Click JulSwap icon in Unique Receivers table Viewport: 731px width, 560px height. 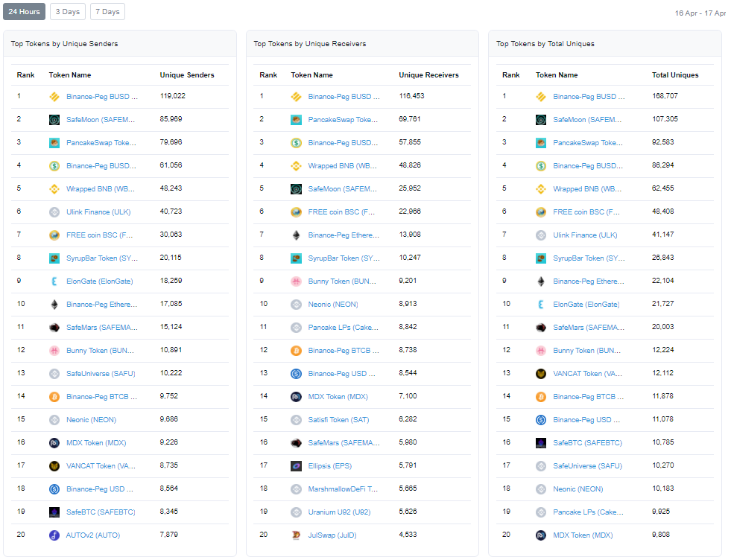coord(296,535)
